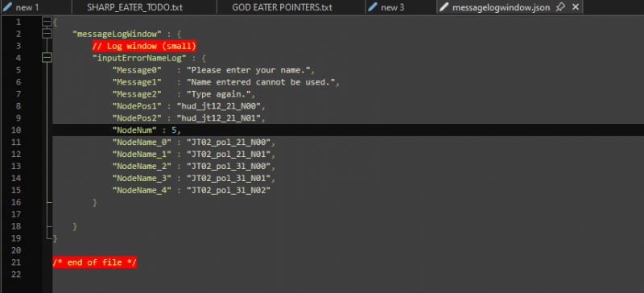Click line number 10 in the gutter
This screenshot has height=293, width=644.
tap(15, 130)
